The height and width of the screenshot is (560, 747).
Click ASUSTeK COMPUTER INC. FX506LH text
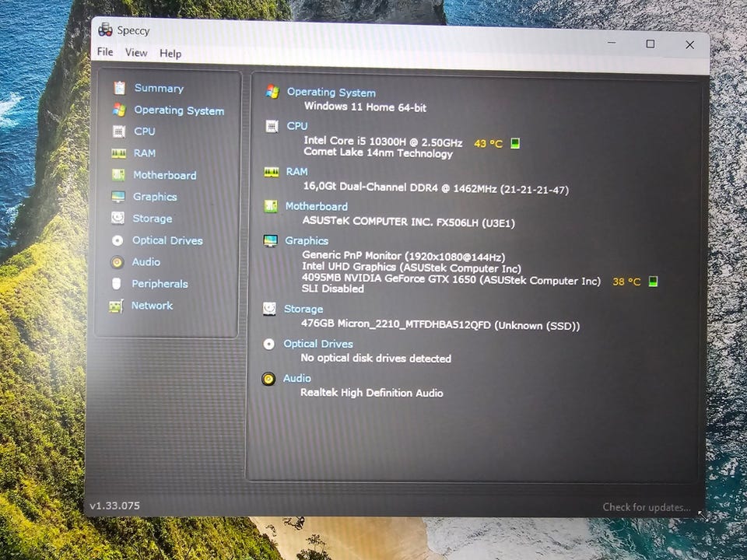pyautogui.click(x=409, y=222)
